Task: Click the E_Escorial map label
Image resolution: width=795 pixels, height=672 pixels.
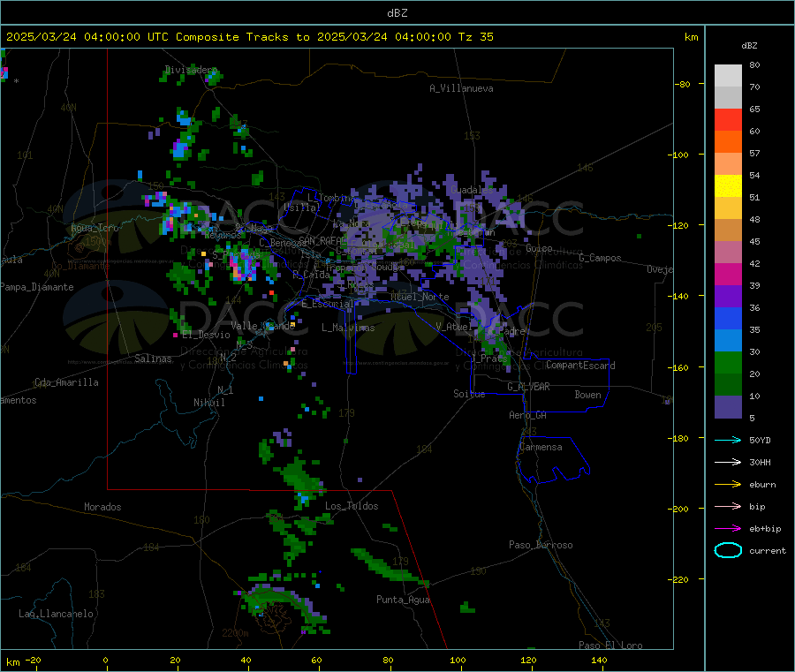Action: pyautogui.click(x=328, y=304)
